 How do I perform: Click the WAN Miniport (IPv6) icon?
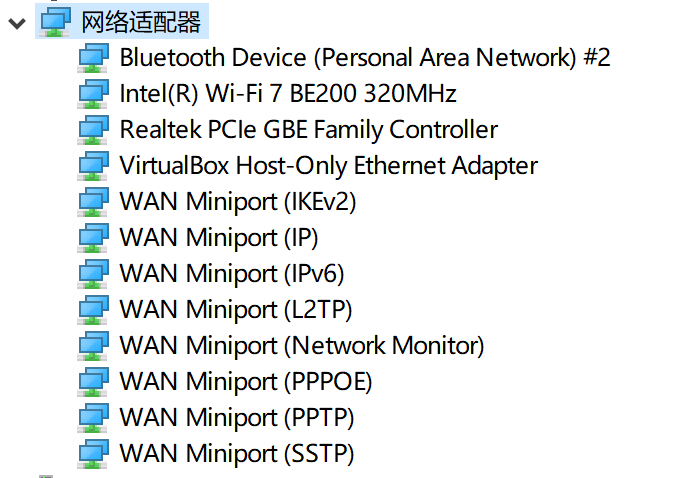(93, 274)
